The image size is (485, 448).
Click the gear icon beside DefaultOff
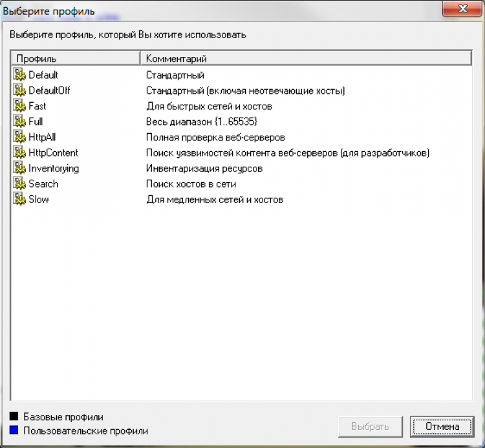point(19,91)
